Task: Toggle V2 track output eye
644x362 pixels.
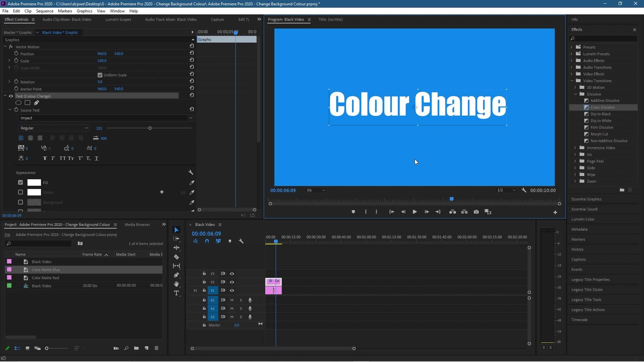Action: coord(232,282)
